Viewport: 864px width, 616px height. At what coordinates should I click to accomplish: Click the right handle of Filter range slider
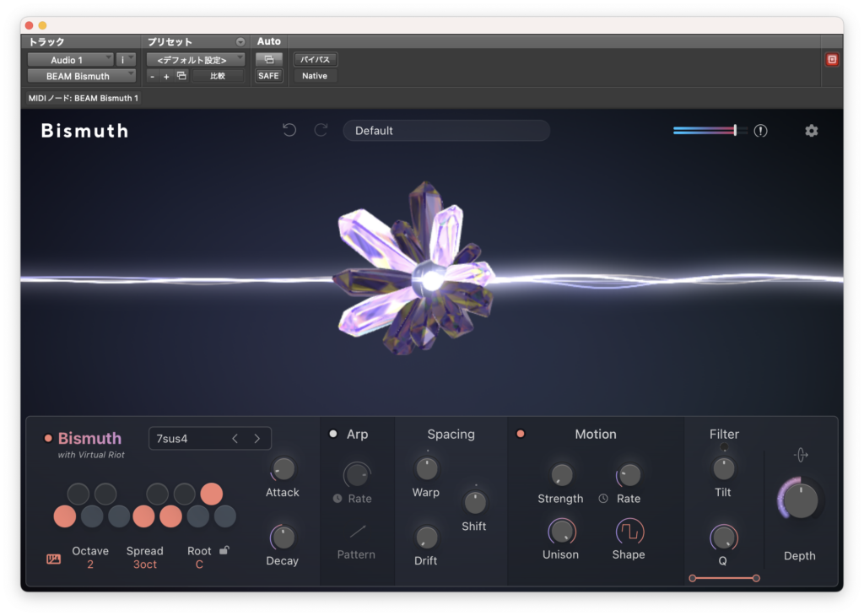point(756,578)
